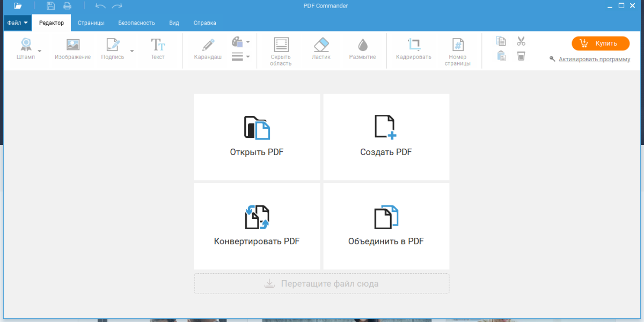This screenshot has height=322, width=644.
Task: Click the Открыть PDF tile
Action: tap(257, 137)
